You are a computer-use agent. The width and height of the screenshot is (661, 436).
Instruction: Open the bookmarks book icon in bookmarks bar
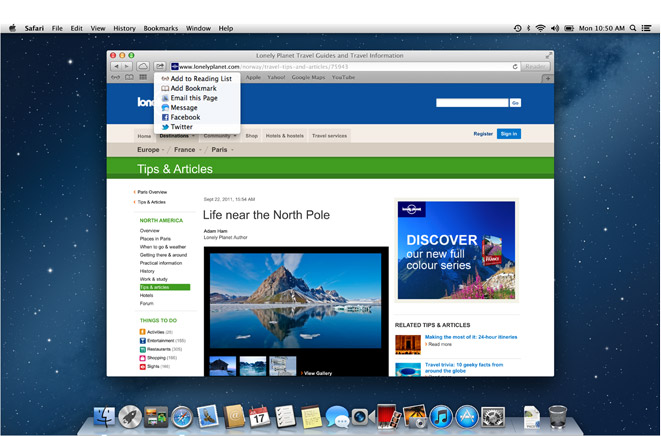129,78
